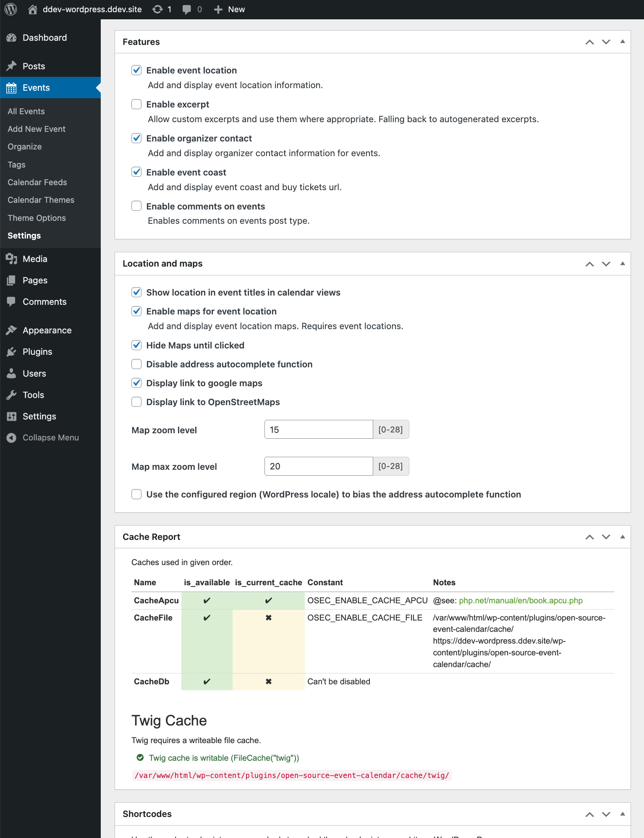The height and width of the screenshot is (838, 644).
Task: Open the php.net APCu manual link
Action: tap(521, 601)
